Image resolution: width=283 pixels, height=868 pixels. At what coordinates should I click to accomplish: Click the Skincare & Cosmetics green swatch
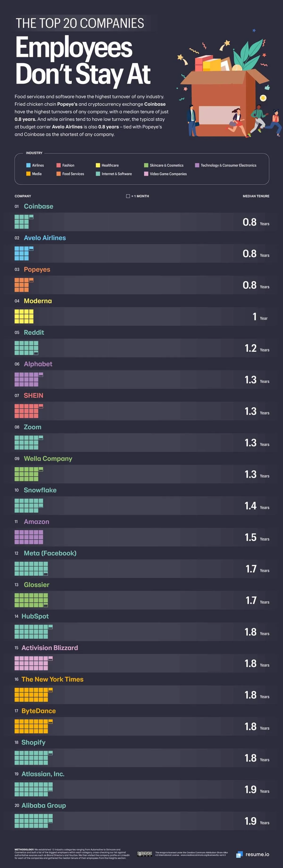click(146, 165)
